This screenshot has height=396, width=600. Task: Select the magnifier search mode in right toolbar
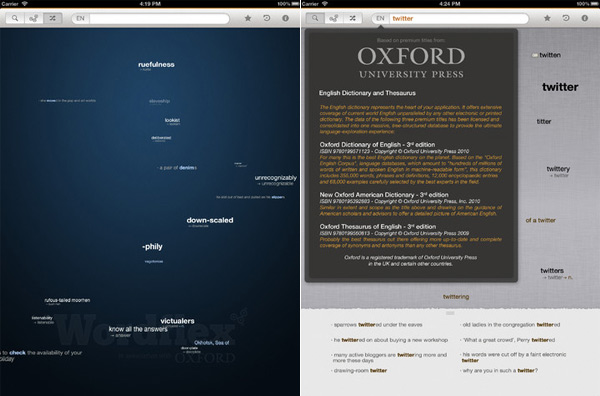(x=315, y=18)
